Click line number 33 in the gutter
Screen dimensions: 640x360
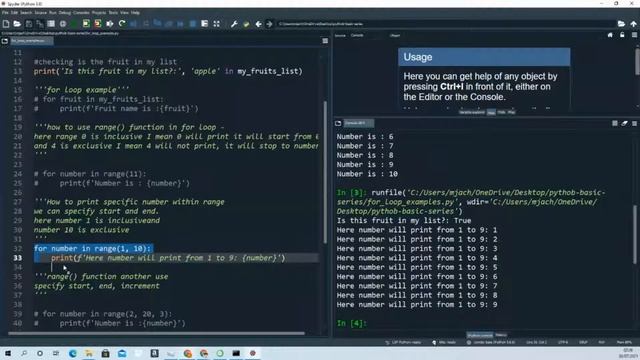click(18, 258)
